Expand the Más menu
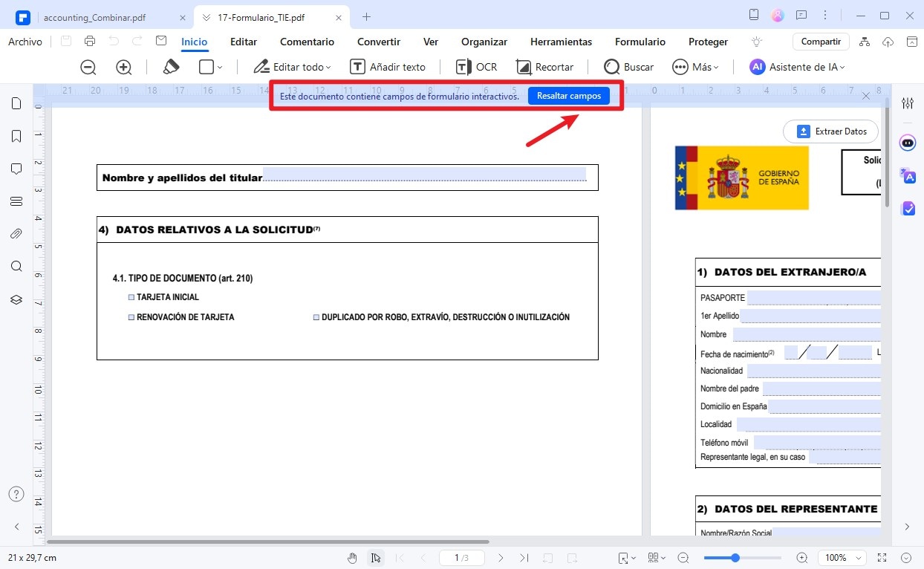Viewport: 924px width, 569px height. coord(695,67)
